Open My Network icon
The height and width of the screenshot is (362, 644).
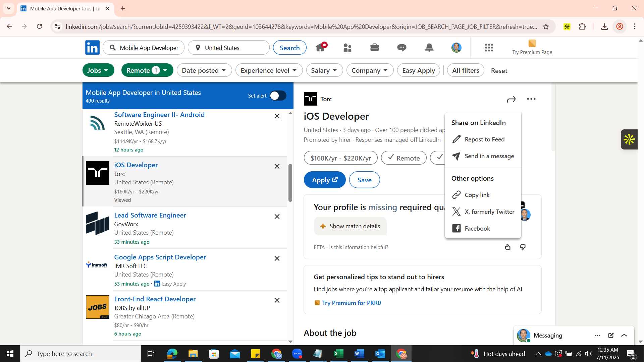coord(347,48)
